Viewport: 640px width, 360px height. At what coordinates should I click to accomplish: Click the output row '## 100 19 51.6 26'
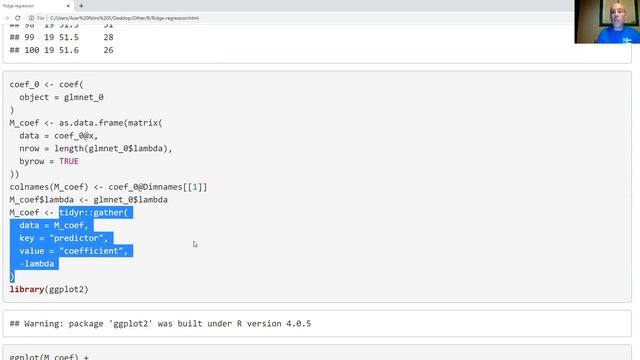click(x=62, y=50)
